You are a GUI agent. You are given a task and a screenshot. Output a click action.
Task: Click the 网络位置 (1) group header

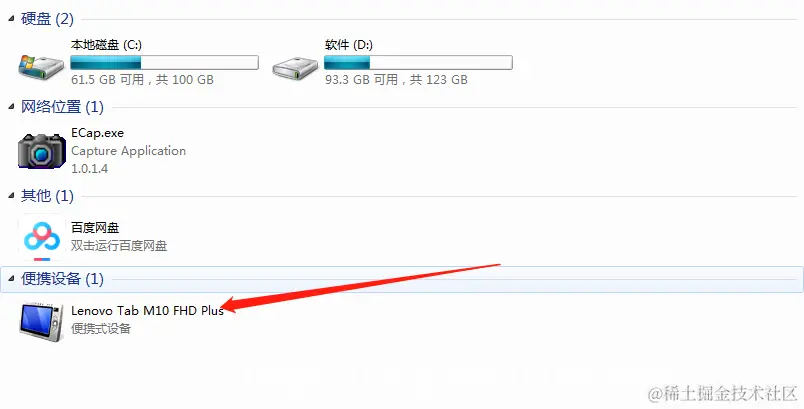(x=62, y=107)
